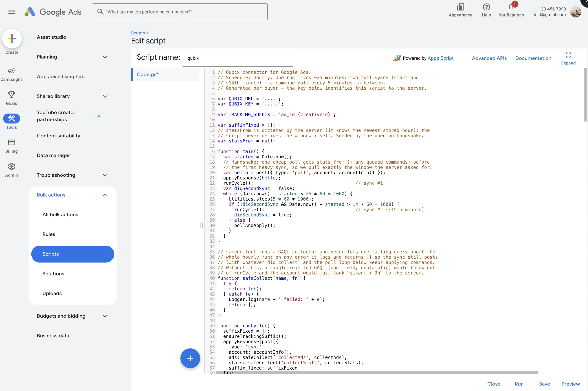This screenshot has height=391, width=588.
Task: Open the Help icon
Action: coord(486,7)
